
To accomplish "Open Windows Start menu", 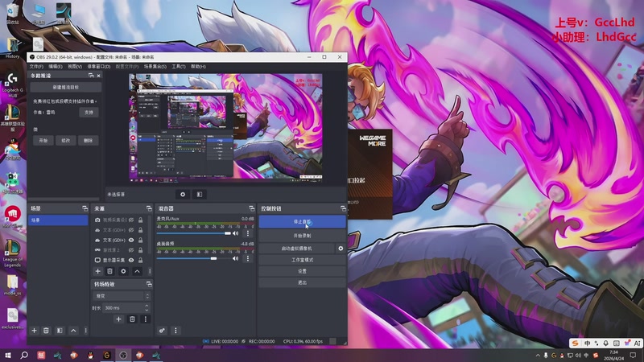I will coord(8,355).
